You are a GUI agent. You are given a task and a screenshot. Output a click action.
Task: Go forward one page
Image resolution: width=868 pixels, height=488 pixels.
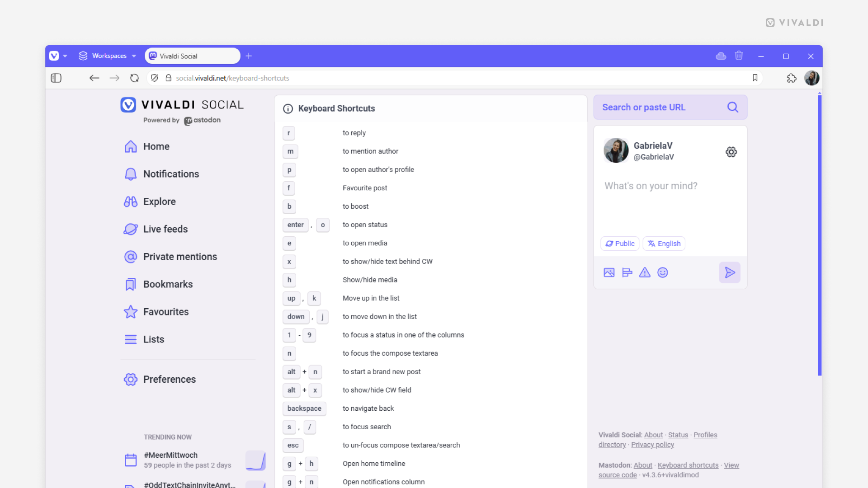pyautogui.click(x=114, y=78)
